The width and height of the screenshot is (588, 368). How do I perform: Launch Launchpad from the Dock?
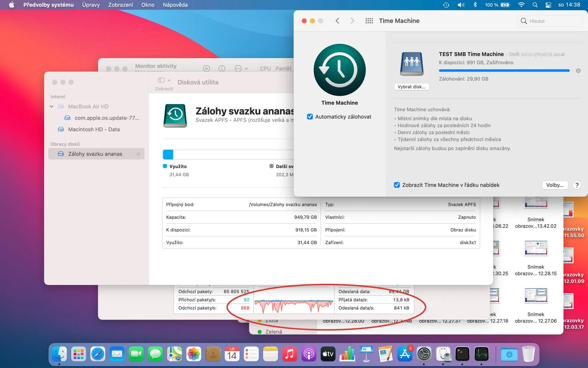point(79,354)
